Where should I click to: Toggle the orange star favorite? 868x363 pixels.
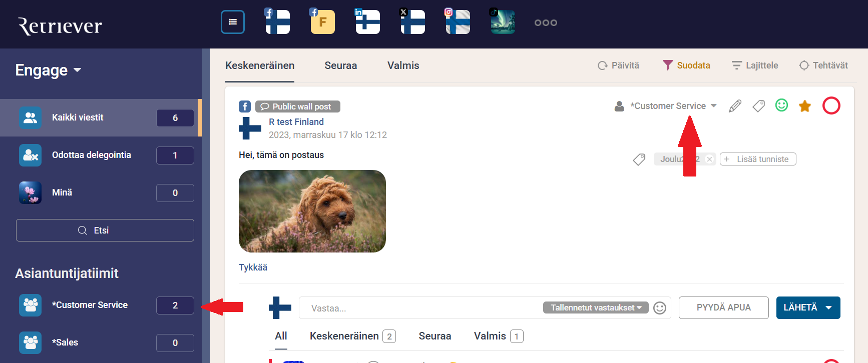(805, 106)
